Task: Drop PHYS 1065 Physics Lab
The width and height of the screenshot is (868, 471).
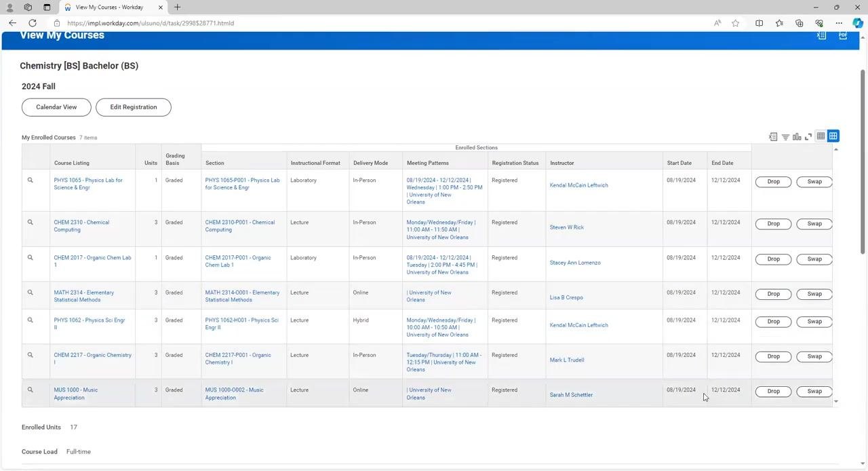Action: click(773, 182)
